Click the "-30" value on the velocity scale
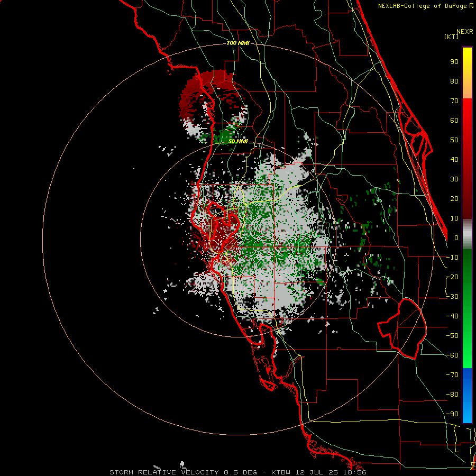The width and height of the screenshot is (476, 476). pos(452,297)
